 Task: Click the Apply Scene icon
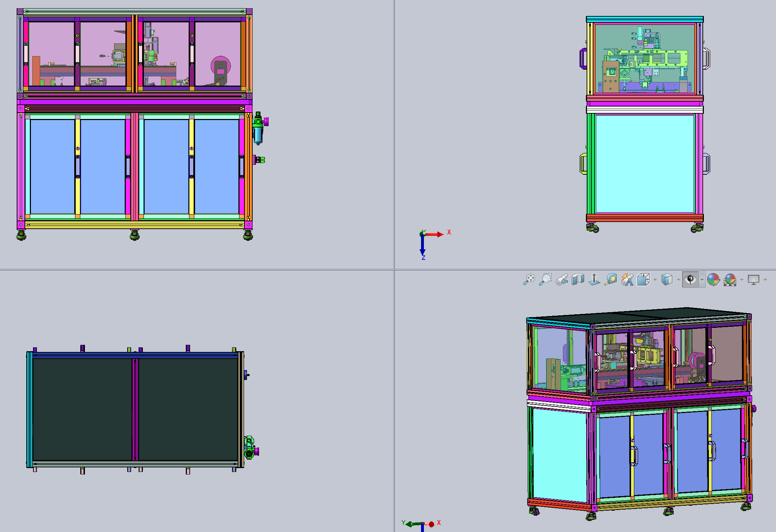pos(730,279)
